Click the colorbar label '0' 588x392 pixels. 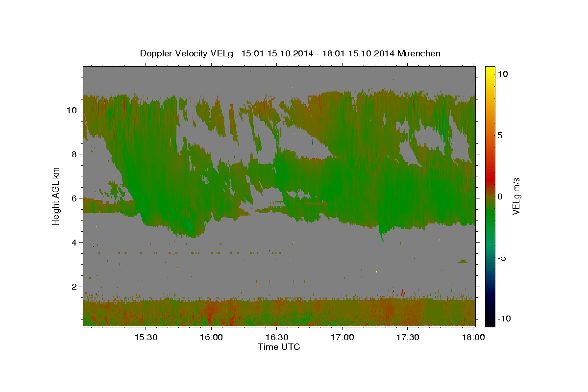tap(500, 196)
